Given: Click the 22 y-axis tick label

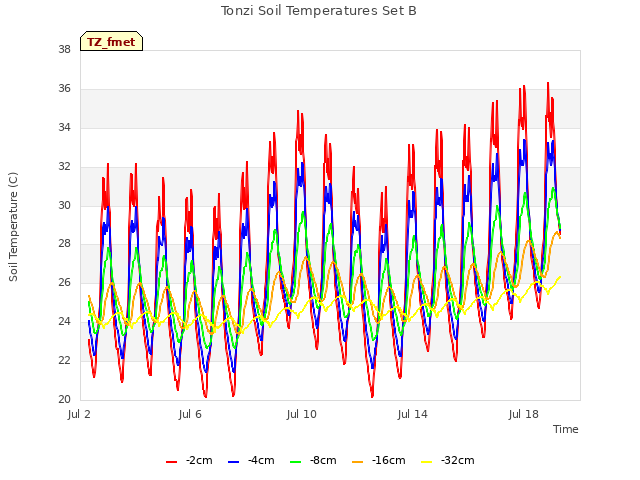Looking at the screenshot, I should 64,360.
